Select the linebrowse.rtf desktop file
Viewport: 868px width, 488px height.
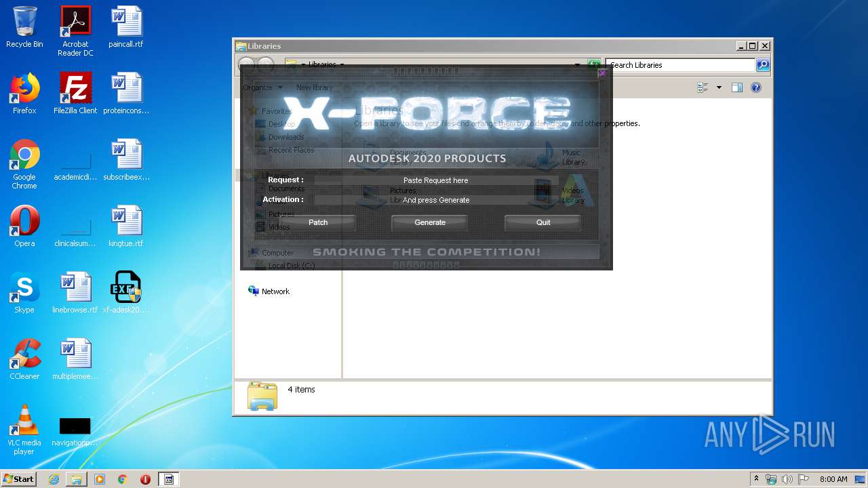[x=75, y=293]
